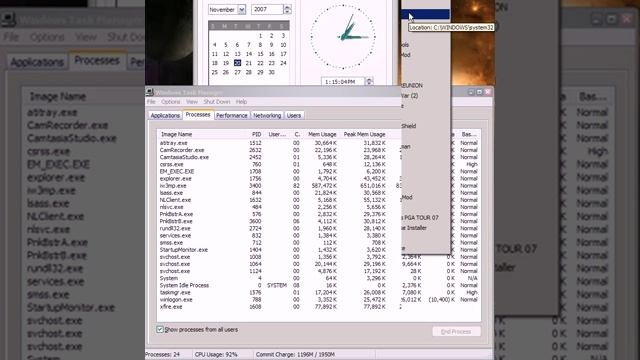Switch to the Users tab
640x360 pixels.
coord(293,116)
